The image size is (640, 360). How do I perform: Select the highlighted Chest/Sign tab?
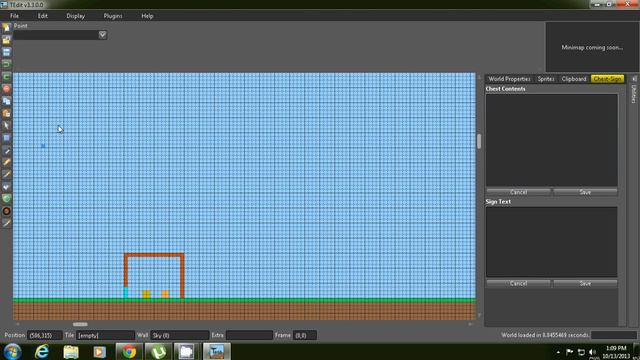tap(608, 79)
